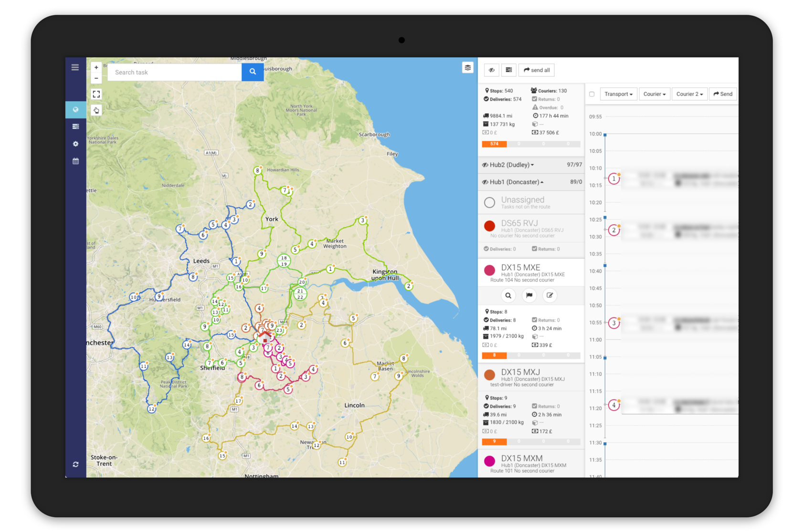
Task: Click the DX15 MXJ orange color dot
Action: pyautogui.click(x=489, y=375)
